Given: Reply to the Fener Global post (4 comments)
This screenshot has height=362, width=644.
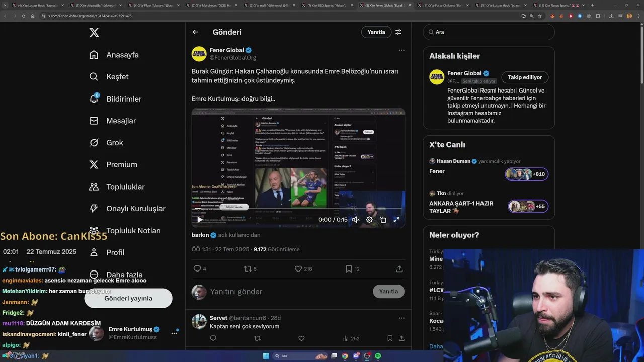Looking at the screenshot, I should [x=200, y=269].
